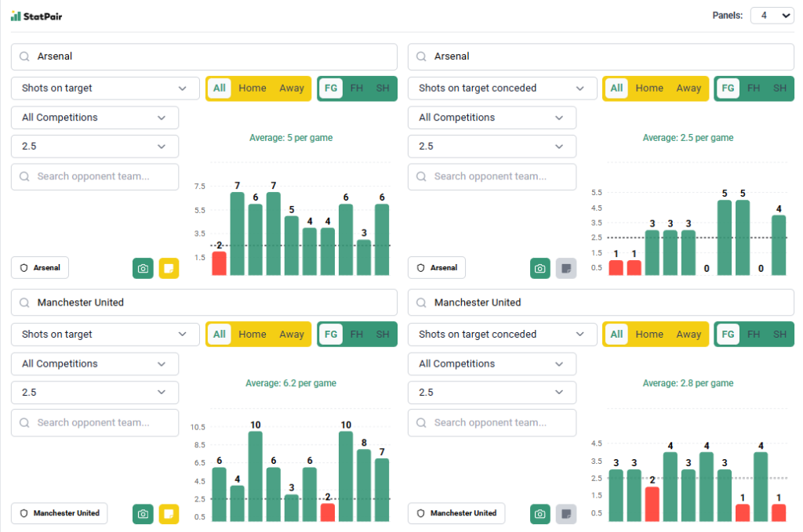
Task: Click opponent team search field in Arsenal conceded panel
Action: click(x=492, y=176)
